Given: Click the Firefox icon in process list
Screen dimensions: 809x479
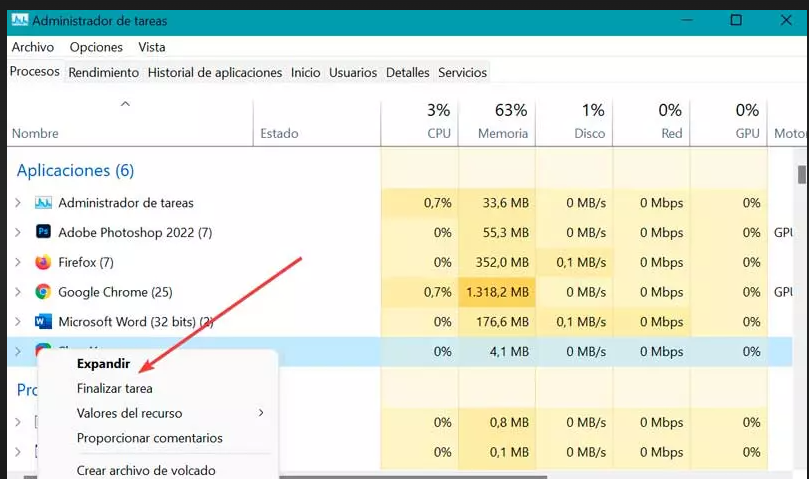Looking at the screenshot, I should [43, 263].
